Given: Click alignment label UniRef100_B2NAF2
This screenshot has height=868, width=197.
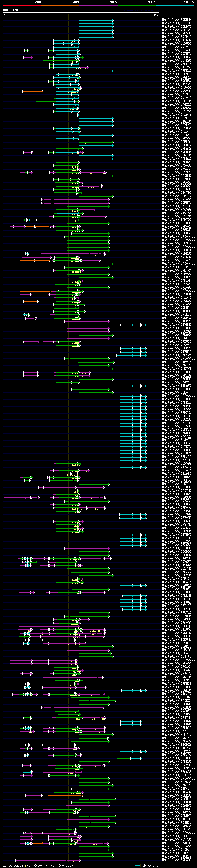Looking at the screenshot, I should coord(177,386).
